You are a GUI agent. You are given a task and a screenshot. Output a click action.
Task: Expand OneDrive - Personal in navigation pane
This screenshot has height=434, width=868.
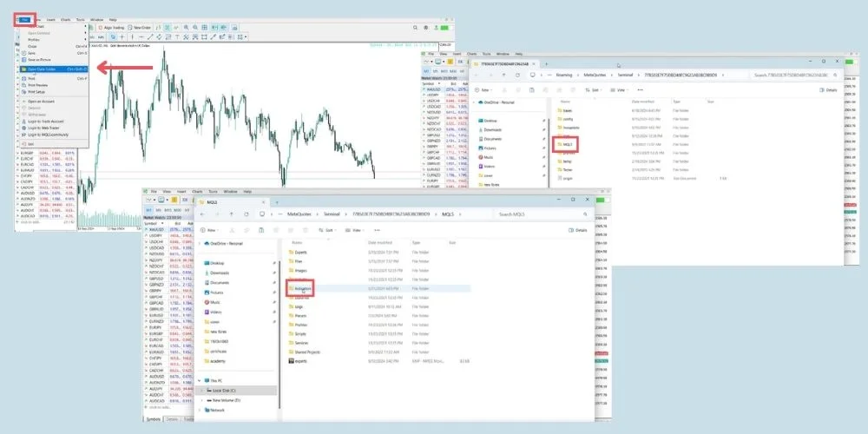tap(201, 243)
